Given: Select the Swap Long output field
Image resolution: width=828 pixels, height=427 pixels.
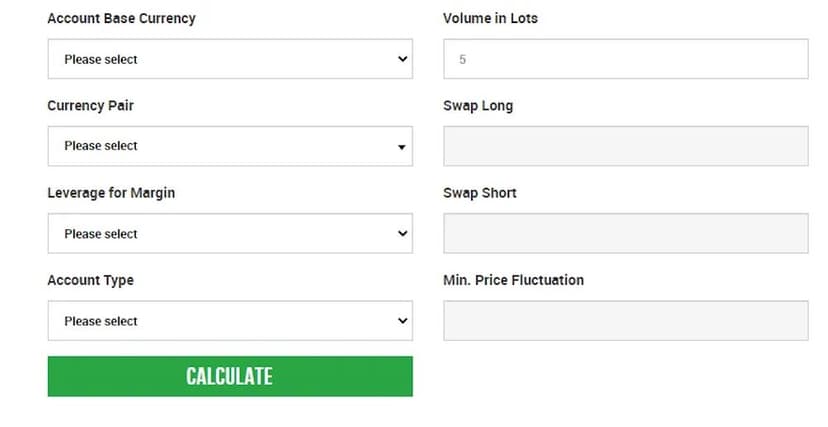Looking at the screenshot, I should 625,146.
